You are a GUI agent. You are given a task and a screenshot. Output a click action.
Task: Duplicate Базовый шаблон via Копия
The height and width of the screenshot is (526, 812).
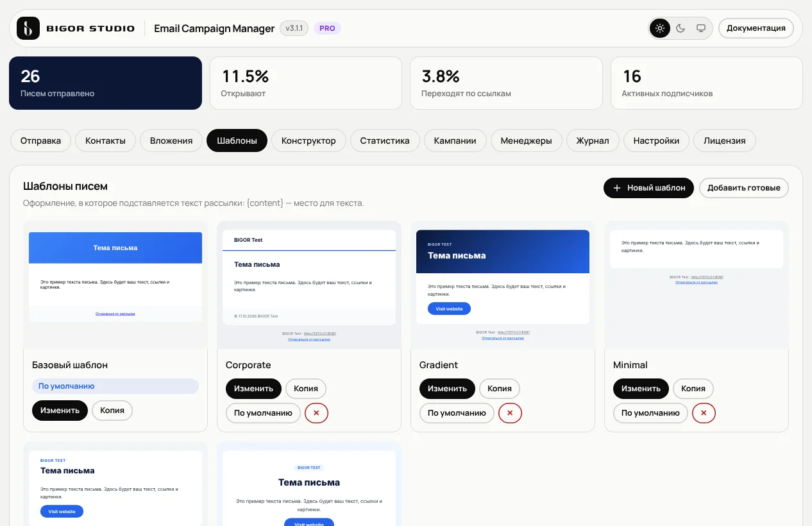[112, 411]
